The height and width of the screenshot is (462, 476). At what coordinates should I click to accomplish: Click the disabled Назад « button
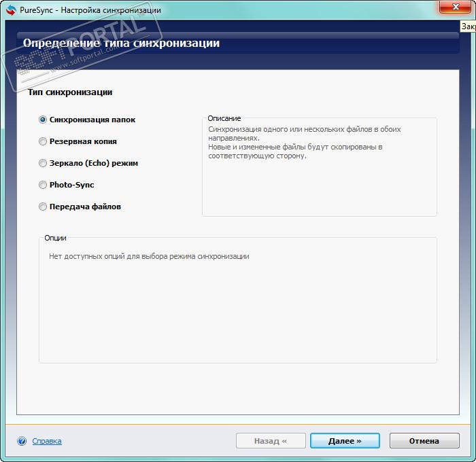click(x=271, y=441)
